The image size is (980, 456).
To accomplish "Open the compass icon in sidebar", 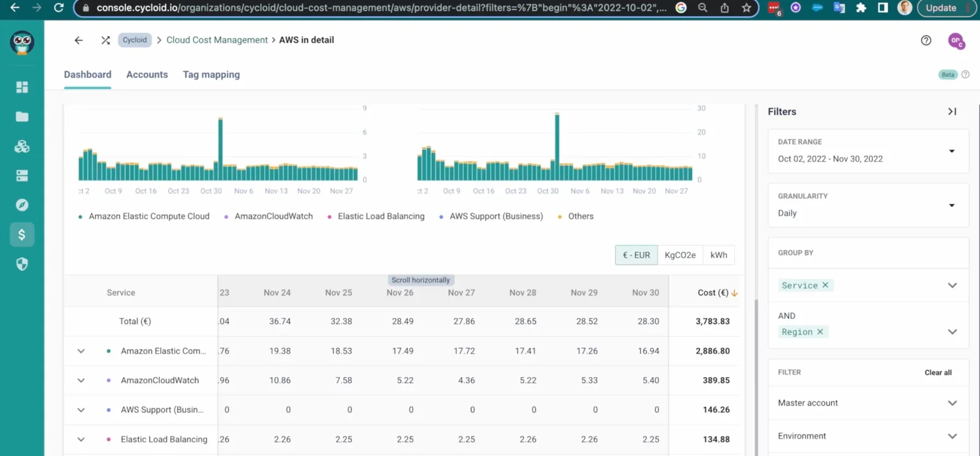I will (x=22, y=205).
